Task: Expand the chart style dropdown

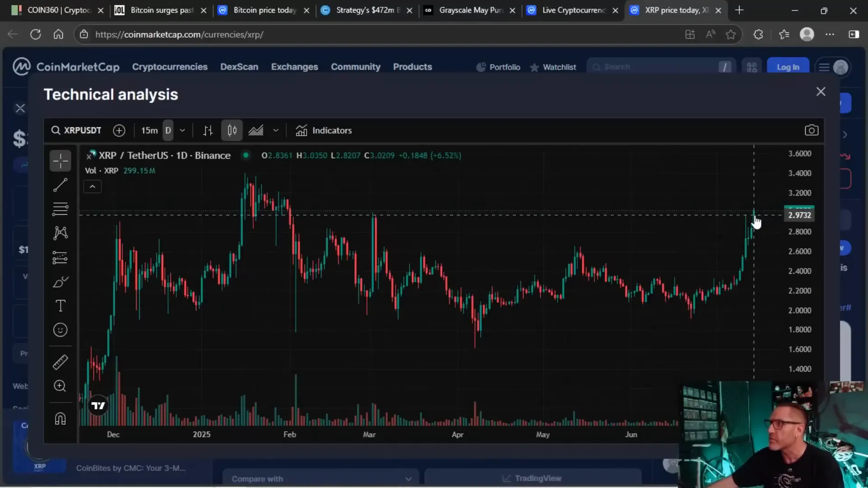Action: pyautogui.click(x=276, y=131)
